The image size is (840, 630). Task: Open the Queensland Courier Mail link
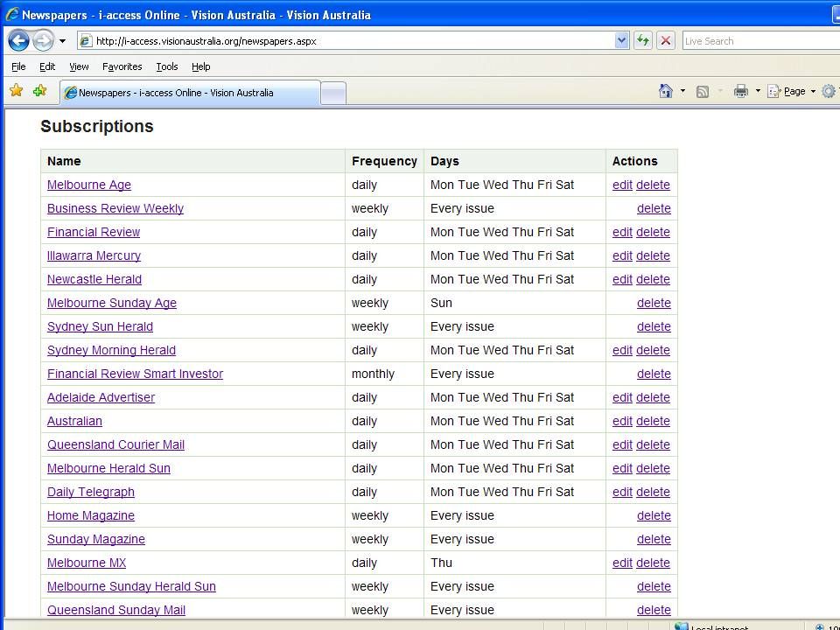(115, 444)
